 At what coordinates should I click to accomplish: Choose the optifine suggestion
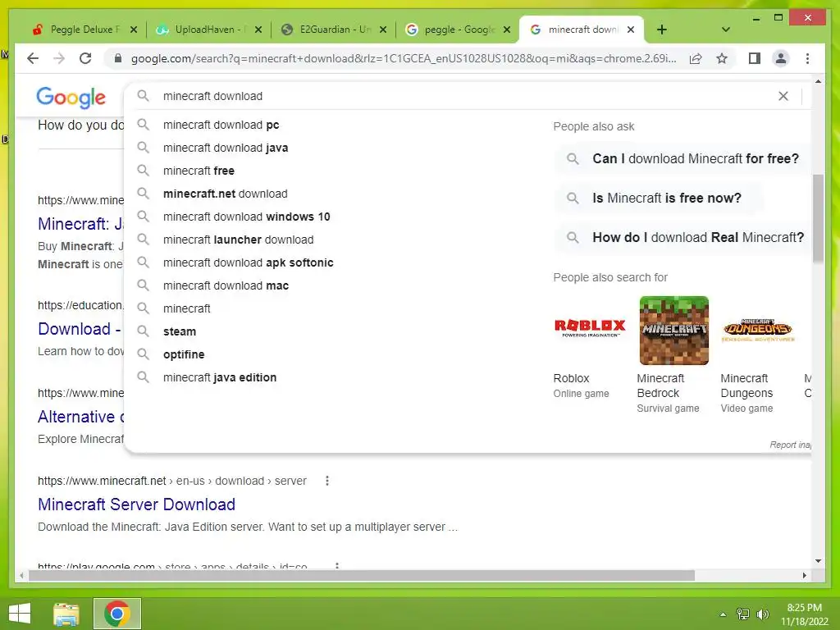click(184, 355)
